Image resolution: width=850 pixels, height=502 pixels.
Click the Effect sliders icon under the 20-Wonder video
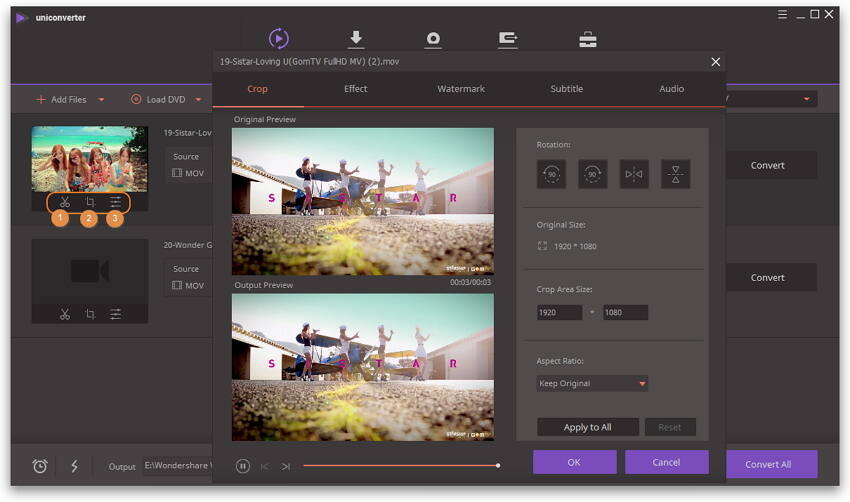(115, 314)
